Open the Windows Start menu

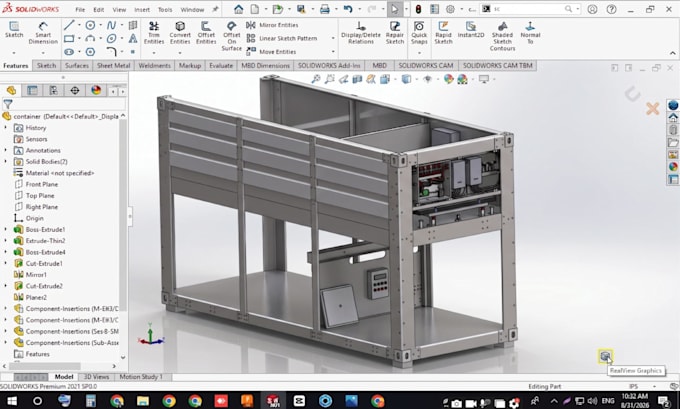click(12, 402)
